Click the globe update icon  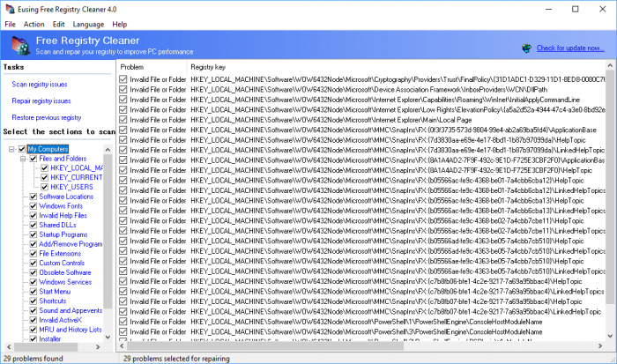526,48
